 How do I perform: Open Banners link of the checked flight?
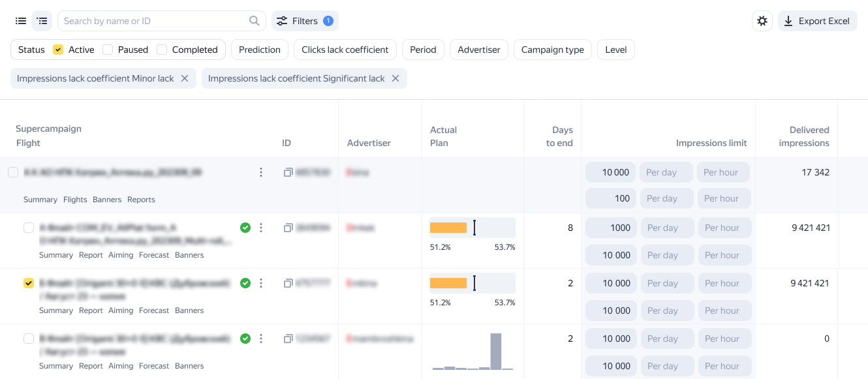(189, 311)
